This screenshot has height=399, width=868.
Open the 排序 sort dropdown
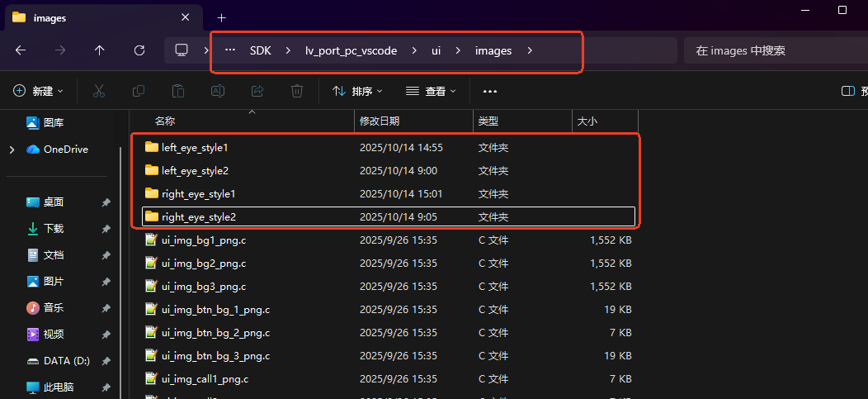click(357, 91)
